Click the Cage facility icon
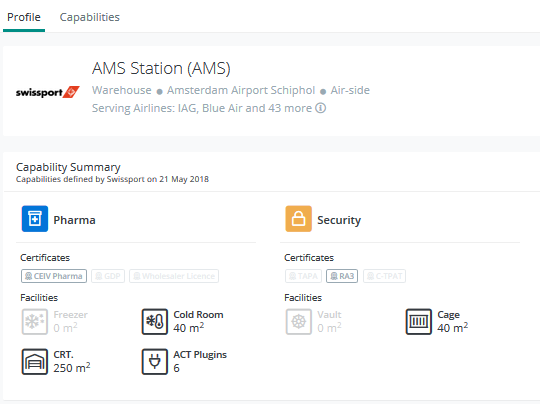540x404 pixels. pyautogui.click(x=418, y=322)
